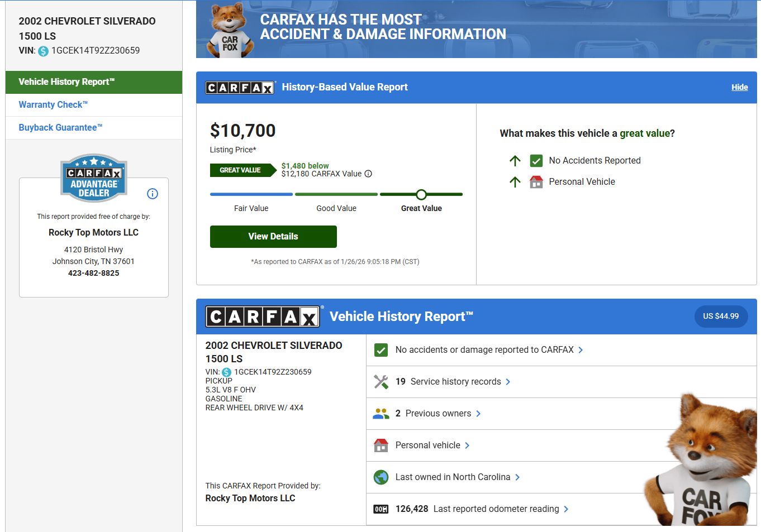Viewport: 761px width, 532px height.
Task: Click the globe icon for last owned location
Action: (381, 477)
